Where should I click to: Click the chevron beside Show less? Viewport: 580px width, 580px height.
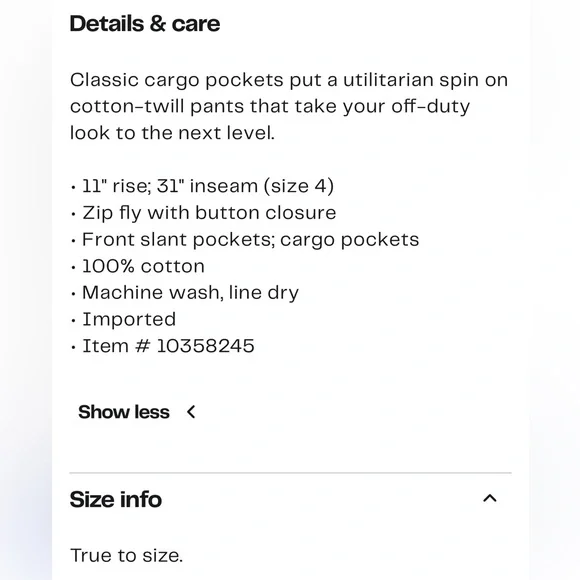click(191, 412)
